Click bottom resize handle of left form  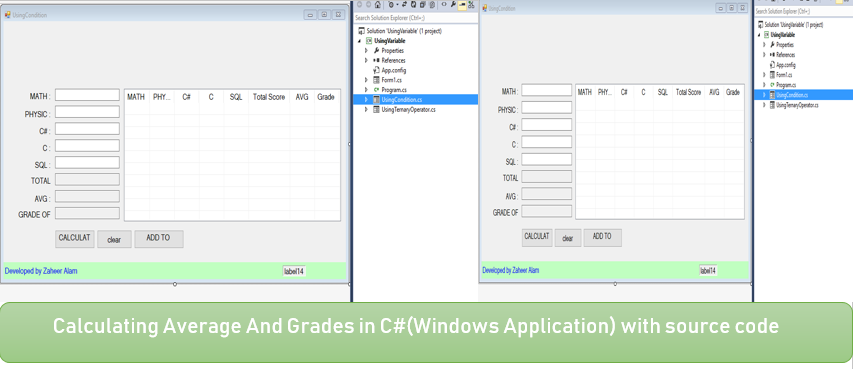175,284
